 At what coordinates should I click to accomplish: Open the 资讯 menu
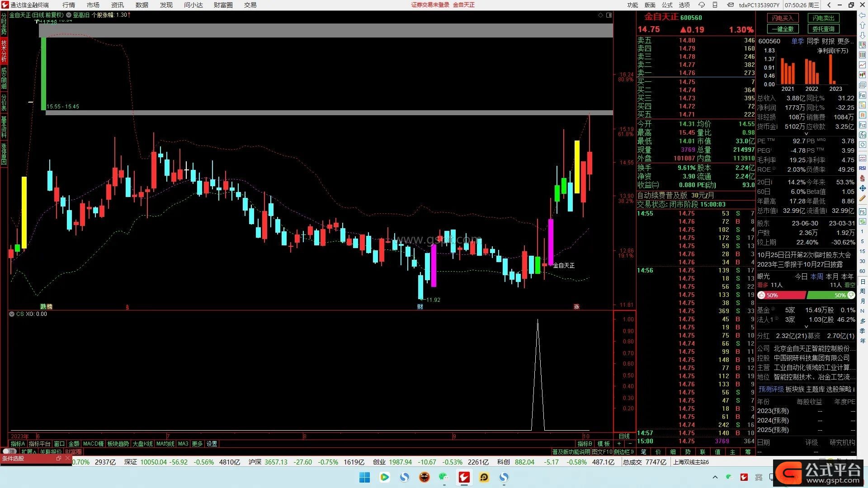click(118, 5)
